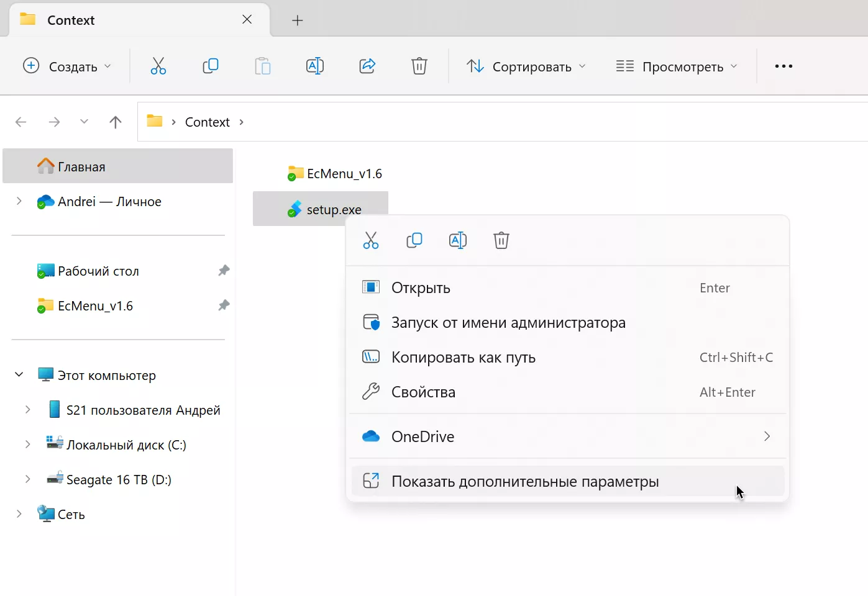This screenshot has height=596, width=868.
Task: Click the chevron after Context in the address bar
Action: (x=242, y=122)
